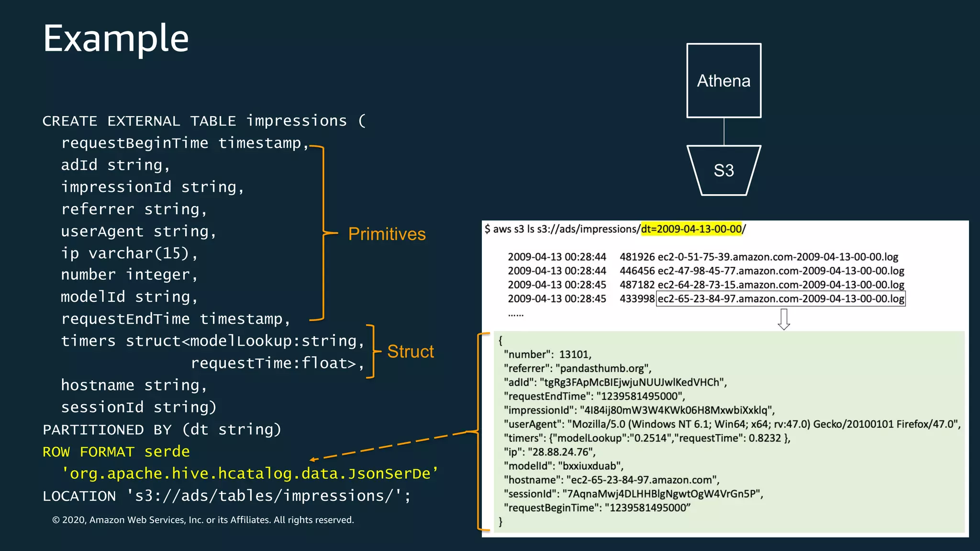Click the orange Primitives label

[387, 234]
